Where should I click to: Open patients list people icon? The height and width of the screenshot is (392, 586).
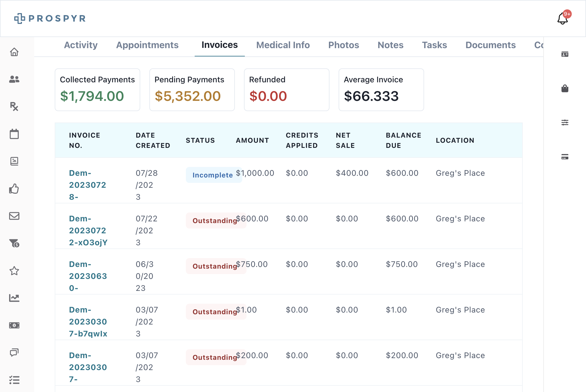tap(14, 79)
